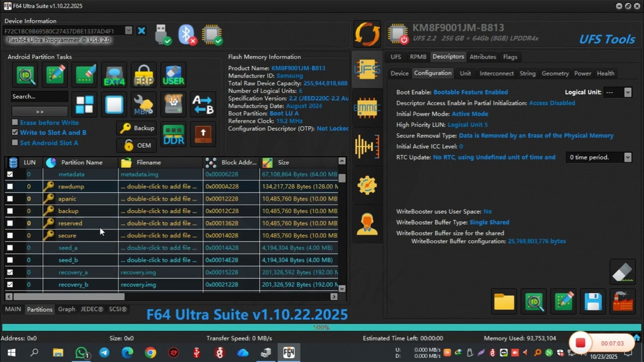This screenshot has width=644, height=362.
Task: Open Google Chrome from the taskbar
Action: pos(150,353)
